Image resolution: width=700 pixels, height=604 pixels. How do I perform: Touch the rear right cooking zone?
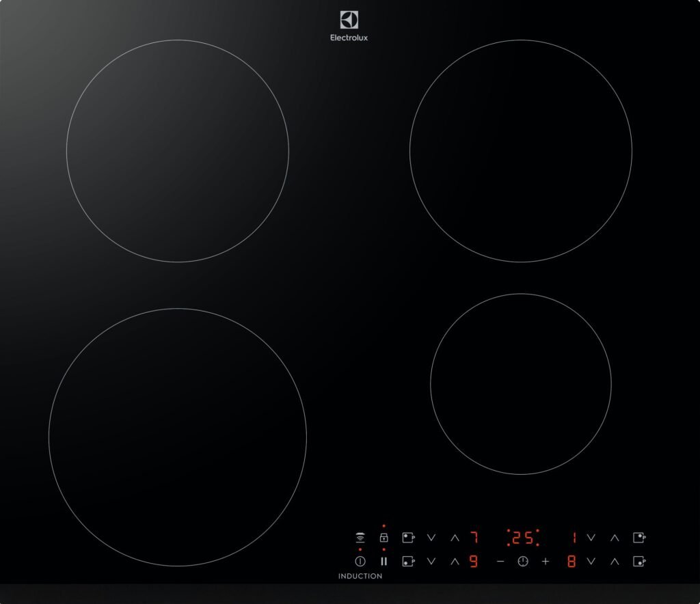[520, 151]
